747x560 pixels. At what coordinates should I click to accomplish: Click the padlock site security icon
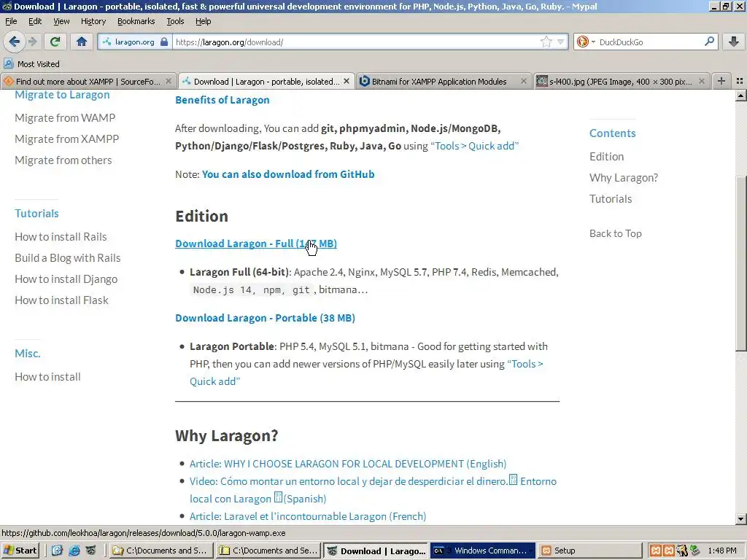164,42
